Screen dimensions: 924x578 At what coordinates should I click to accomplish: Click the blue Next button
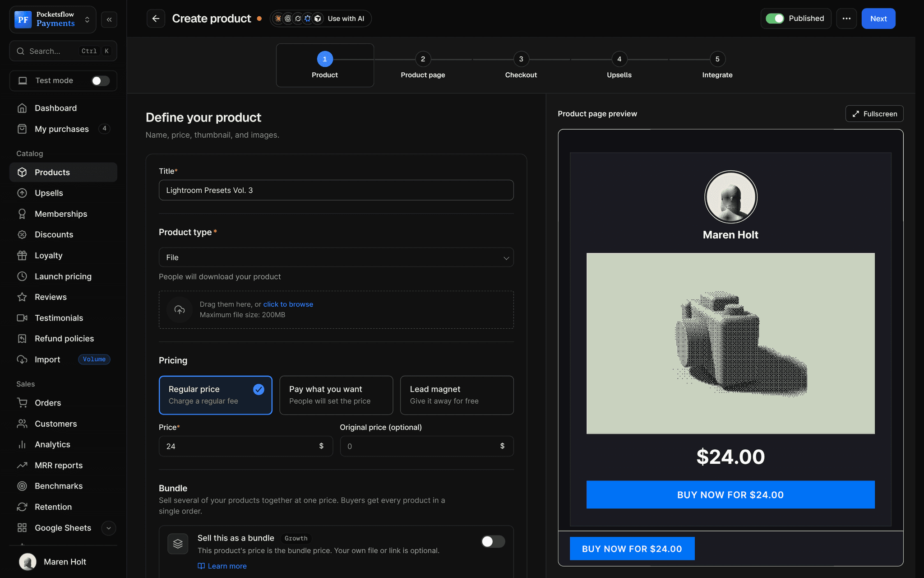(x=878, y=19)
